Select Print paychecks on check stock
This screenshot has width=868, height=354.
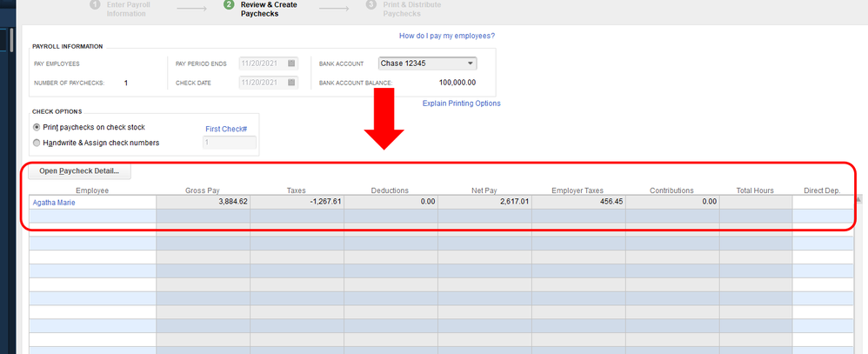click(37, 127)
